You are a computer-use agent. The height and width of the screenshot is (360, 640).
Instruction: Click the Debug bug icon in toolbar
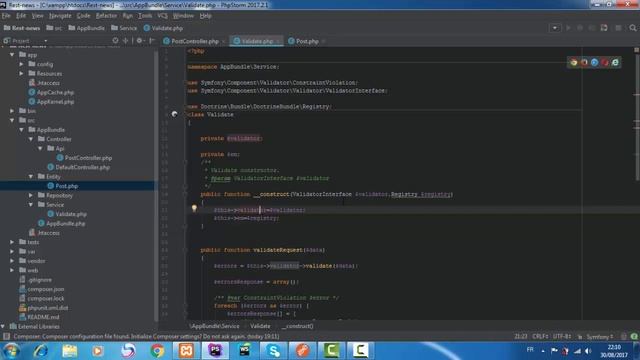pyautogui.click(x=580, y=28)
